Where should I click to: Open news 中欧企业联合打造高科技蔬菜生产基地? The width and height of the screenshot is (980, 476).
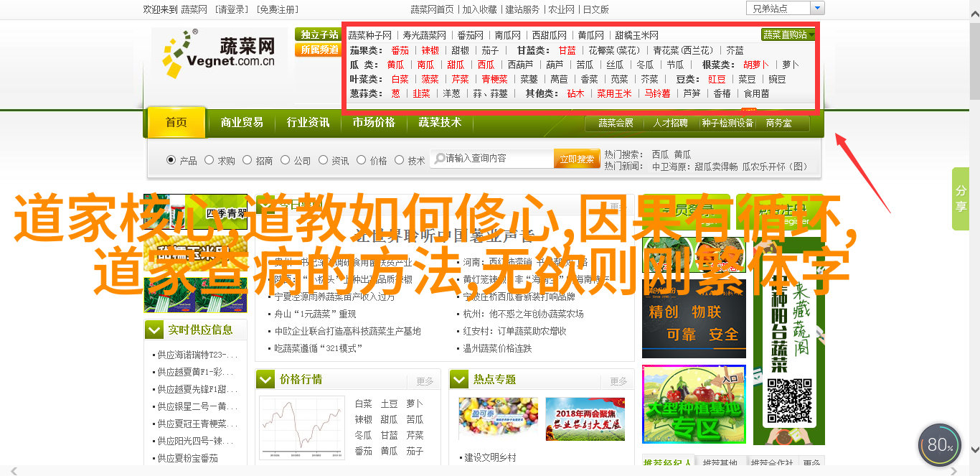(x=348, y=332)
